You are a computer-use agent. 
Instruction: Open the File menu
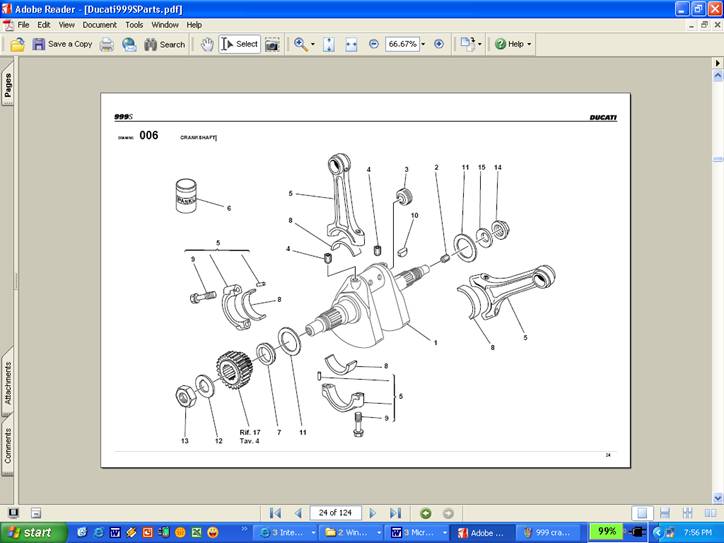pyautogui.click(x=23, y=25)
